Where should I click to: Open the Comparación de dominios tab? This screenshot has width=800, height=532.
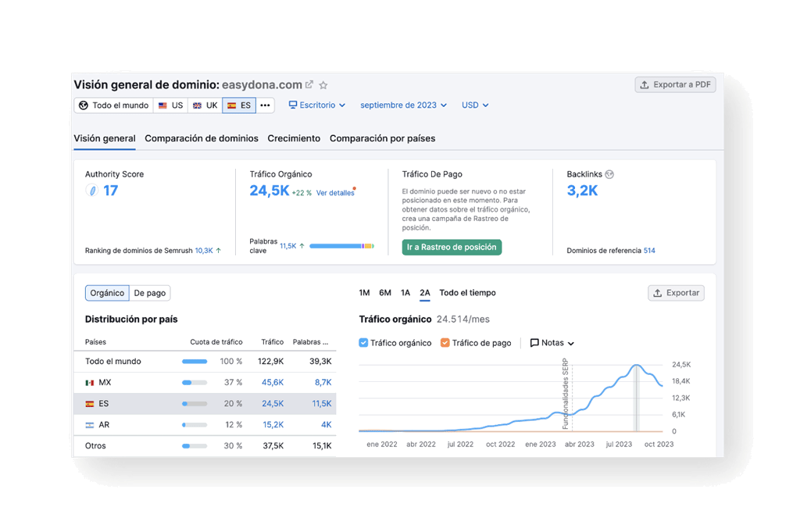(x=202, y=138)
